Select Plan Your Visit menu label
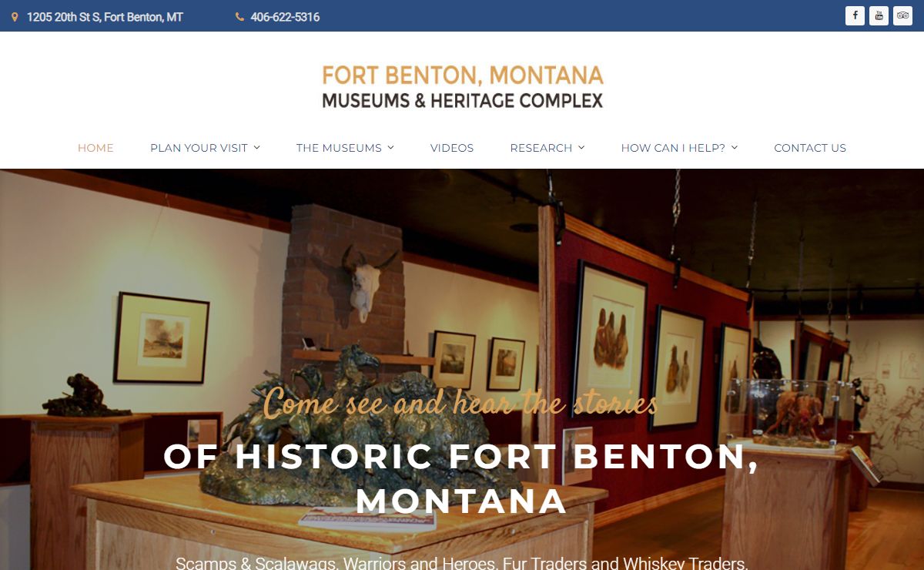 pyautogui.click(x=199, y=148)
